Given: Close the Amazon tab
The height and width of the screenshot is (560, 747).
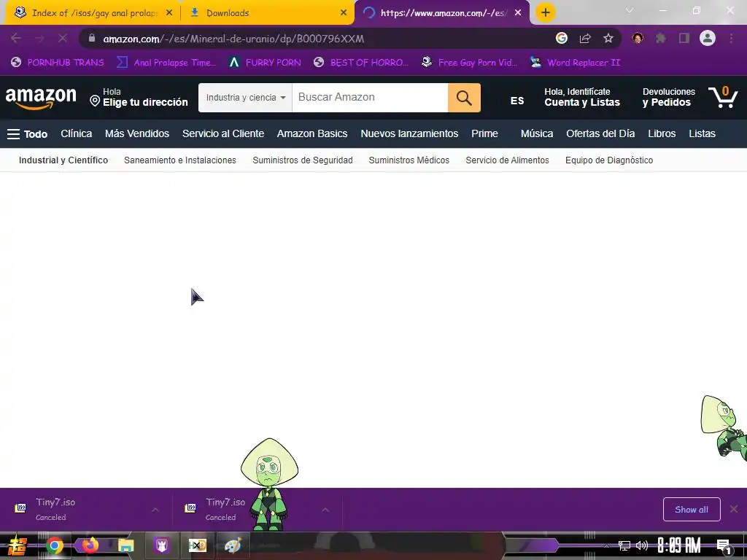Looking at the screenshot, I should tap(518, 13).
